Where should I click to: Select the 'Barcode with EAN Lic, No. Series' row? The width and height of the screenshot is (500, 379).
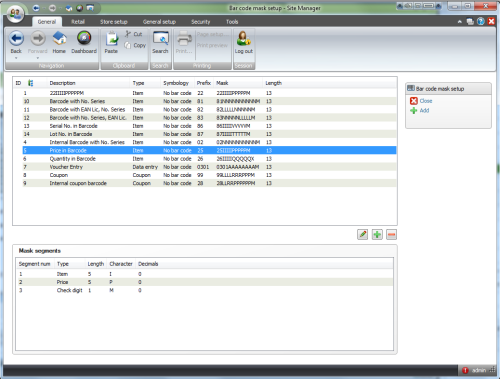tap(209, 109)
